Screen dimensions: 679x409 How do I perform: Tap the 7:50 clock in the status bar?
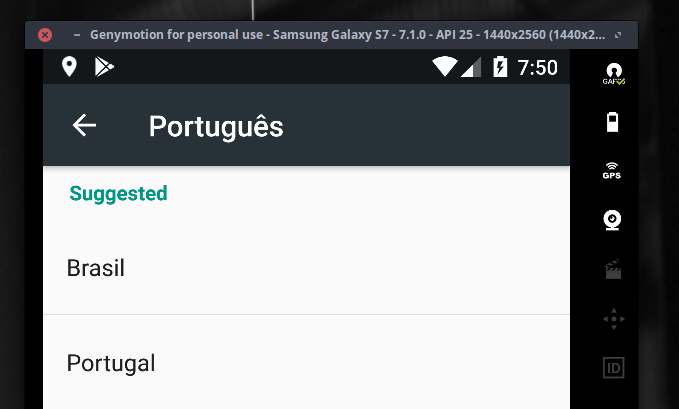(537, 68)
